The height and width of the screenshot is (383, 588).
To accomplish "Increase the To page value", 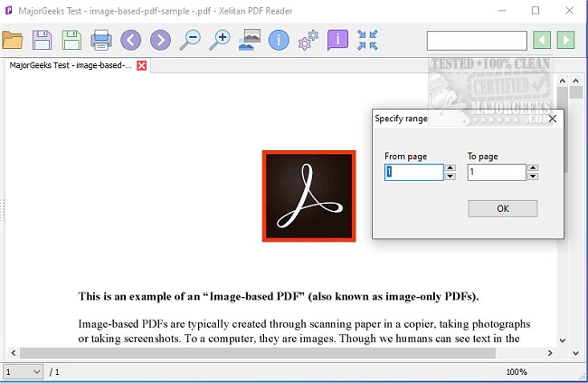I will pyautogui.click(x=533, y=168).
